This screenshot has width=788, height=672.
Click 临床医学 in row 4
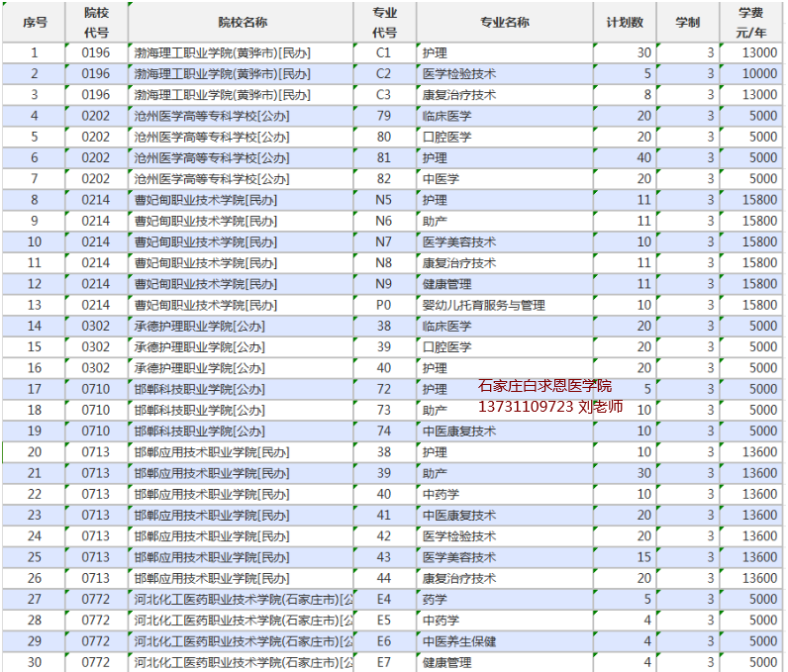tap(446, 116)
